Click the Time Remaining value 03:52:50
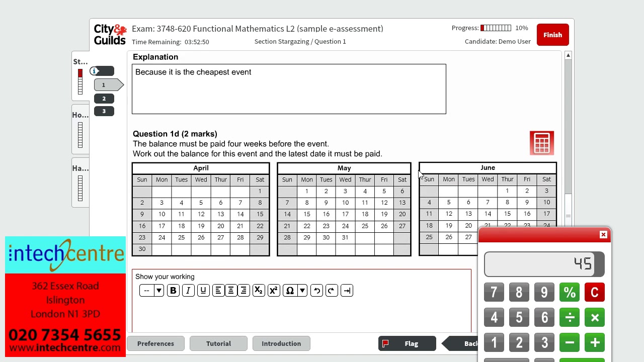The width and height of the screenshot is (644, 362). [x=197, y=42]
